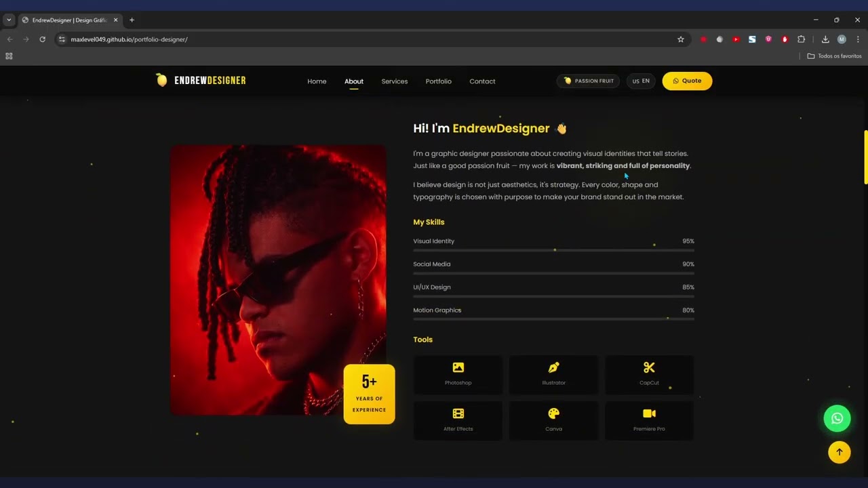Close the EndrewDesigner browser tab

click(x=116, y=20)
